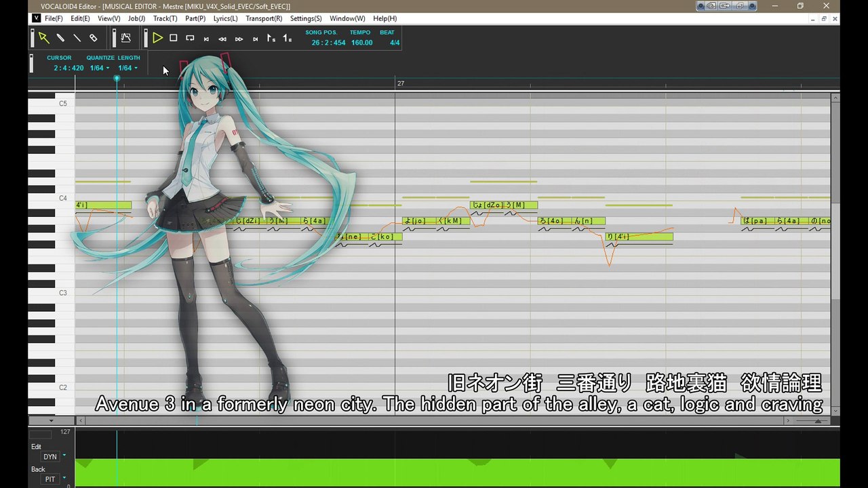Select the note こ [k o]
Viewport: 868px width, 488px height.
click(385, 237)
